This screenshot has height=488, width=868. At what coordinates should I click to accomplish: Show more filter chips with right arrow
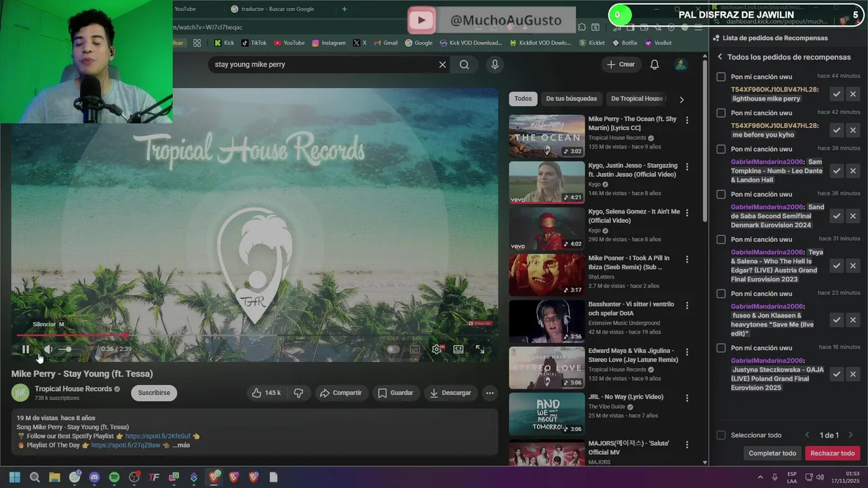pos(682,99)
